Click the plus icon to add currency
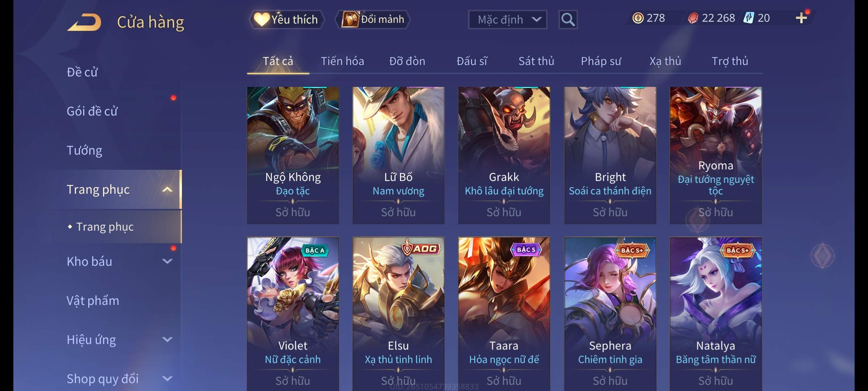The width and height of the screenshot is (868, 391). coord(801,18)
